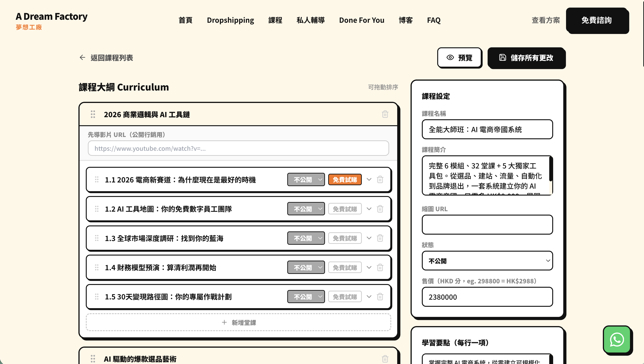This screenshot has height=364, width=644.
Task: Click the drag handle of the first module
Action: 93,114
